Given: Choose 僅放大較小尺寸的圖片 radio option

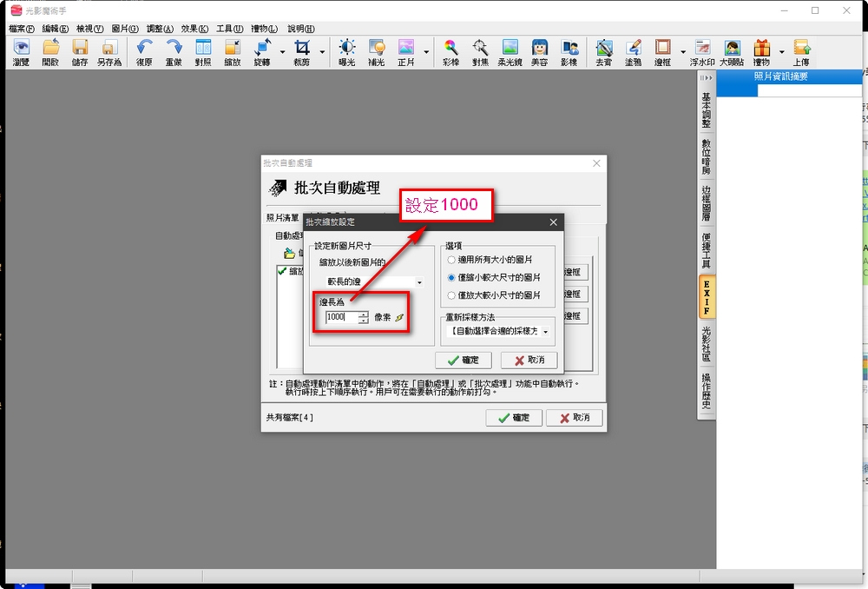Looking at the screenshot, I should 451,295.
